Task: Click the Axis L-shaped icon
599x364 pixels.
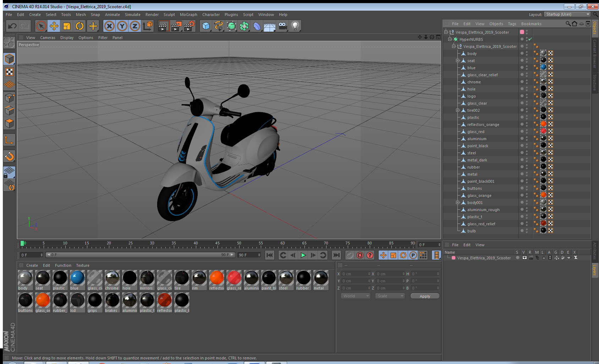Action: (x=9, y=140)
